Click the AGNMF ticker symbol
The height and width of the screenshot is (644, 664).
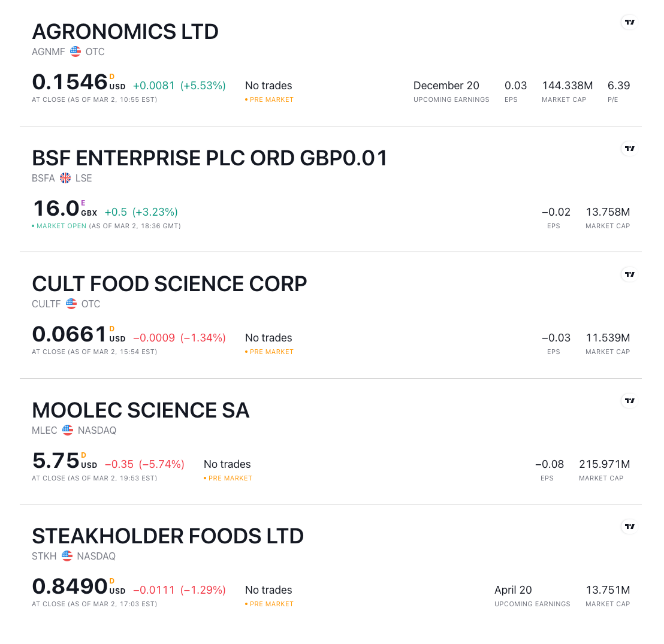(x=48, y=52)
